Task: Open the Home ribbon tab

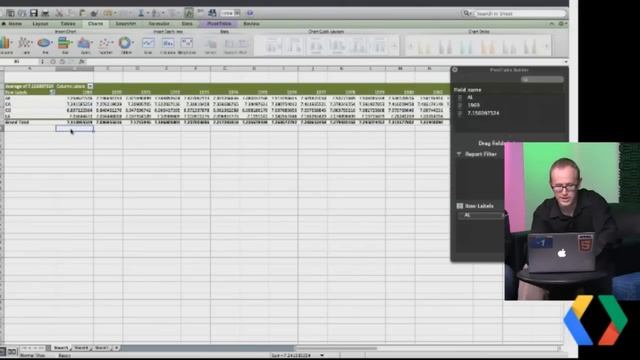Action: pos(15,24)
